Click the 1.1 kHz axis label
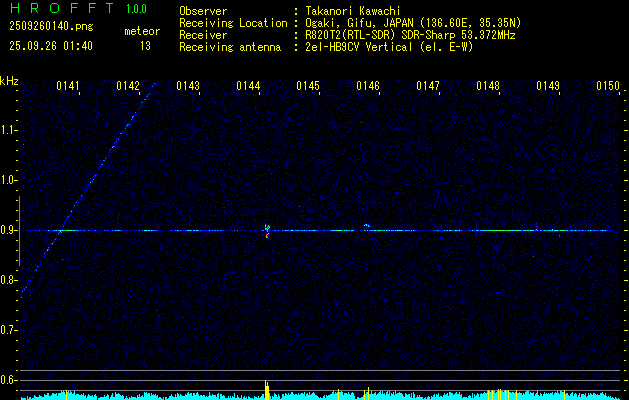Image resolution: width=629 pixels, height=400 pixels. pyautogui.click(x=7, y=130)
